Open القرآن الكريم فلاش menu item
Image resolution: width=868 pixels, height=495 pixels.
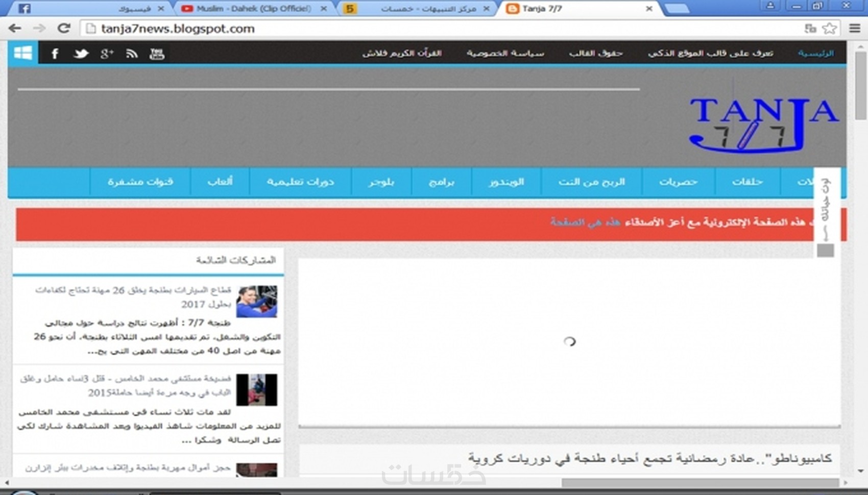(402, 53)
